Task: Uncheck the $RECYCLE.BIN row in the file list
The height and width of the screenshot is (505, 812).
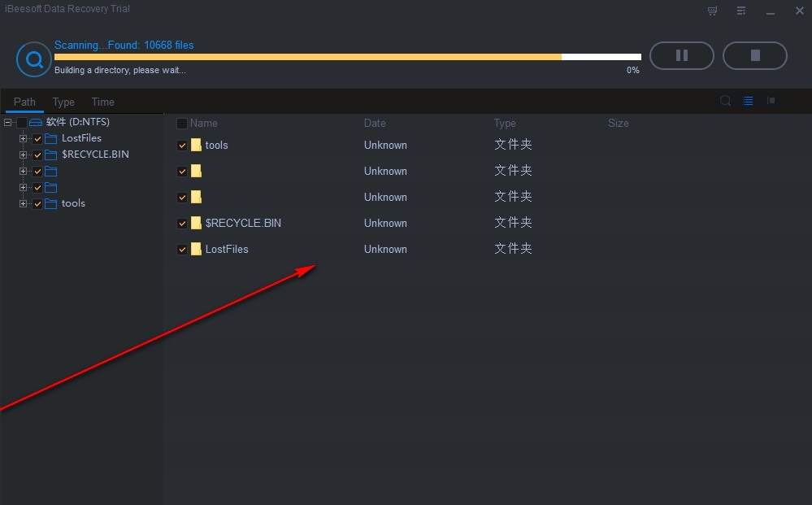Action: [x=182, y=224]
